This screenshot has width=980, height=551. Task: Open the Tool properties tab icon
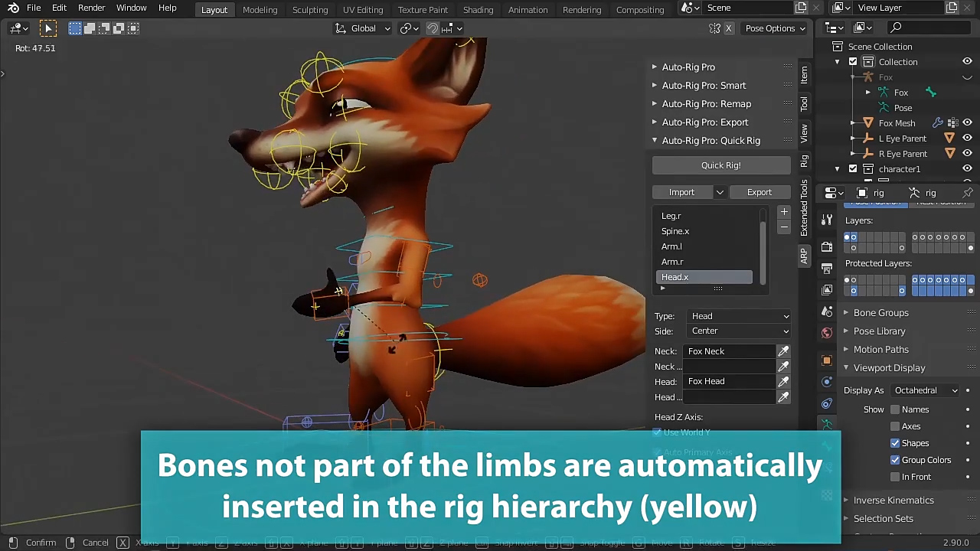(827, 220)
